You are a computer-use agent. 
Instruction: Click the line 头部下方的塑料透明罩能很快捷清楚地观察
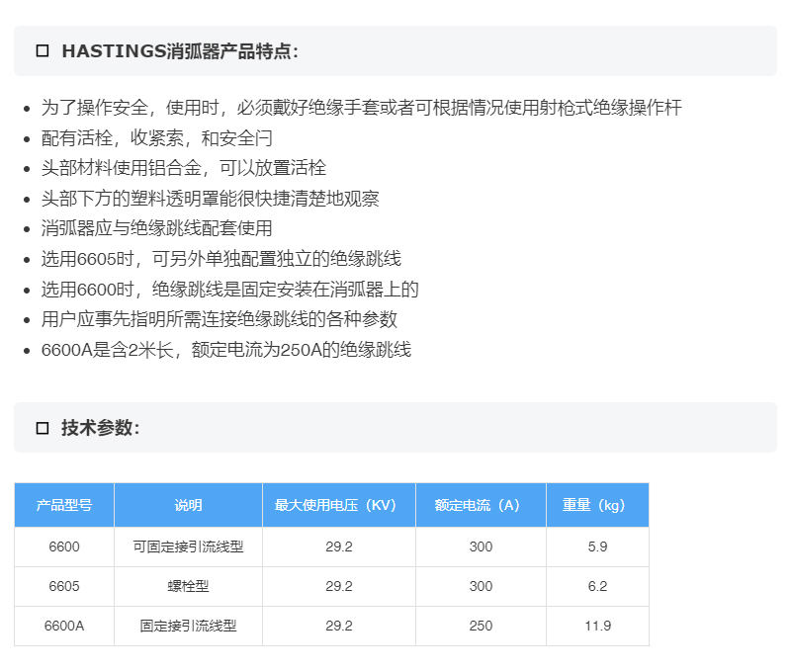point(211,198)
